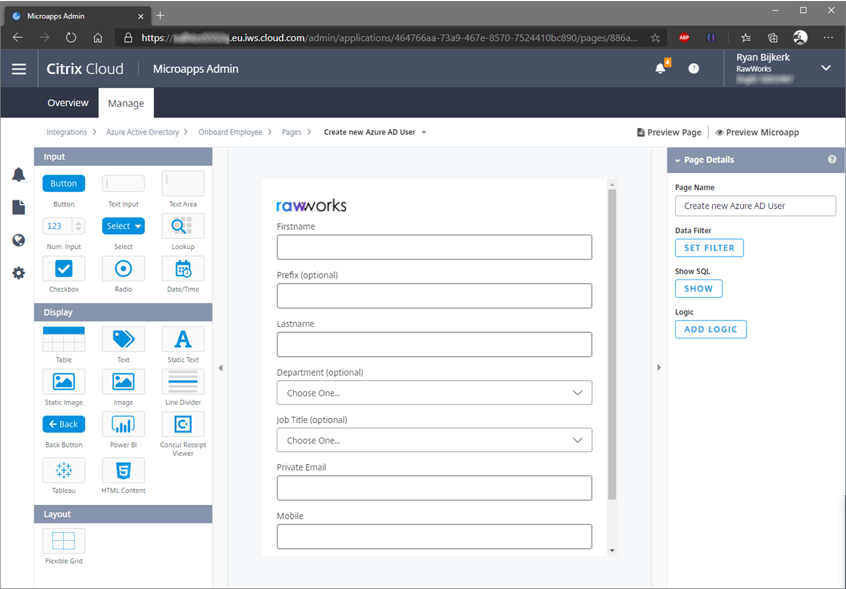Open the Citrix Cloud hamburger menu
This screenshot has width=846, height=589.
click(19, 69)
